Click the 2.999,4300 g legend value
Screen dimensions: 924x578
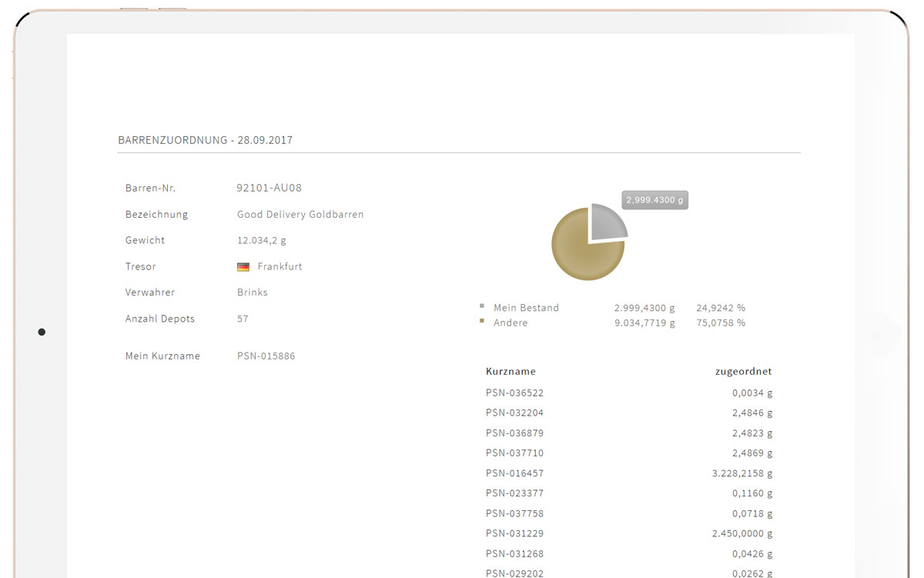[644, 308]
